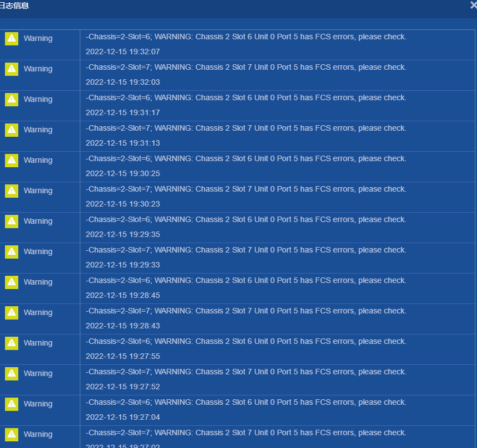Close the log information dialog
This screenshot has width=477, height=448.
click(473, 4)
